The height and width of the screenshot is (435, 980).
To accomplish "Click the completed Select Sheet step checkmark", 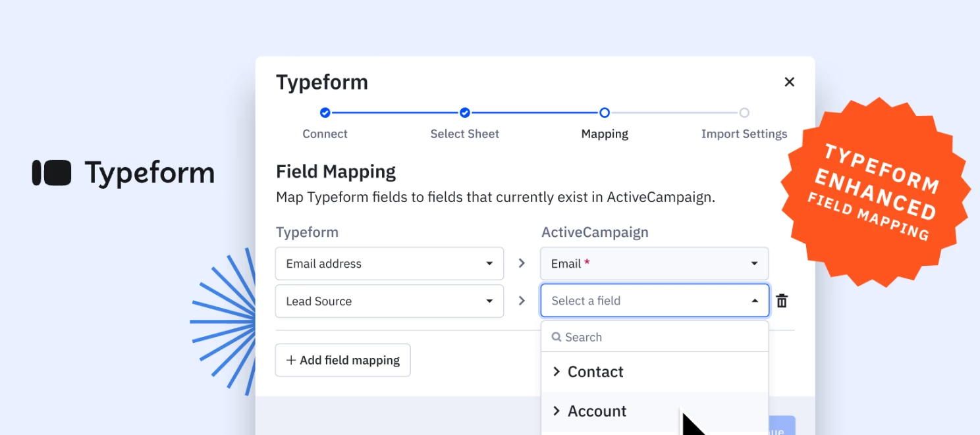I will (464, 113).
